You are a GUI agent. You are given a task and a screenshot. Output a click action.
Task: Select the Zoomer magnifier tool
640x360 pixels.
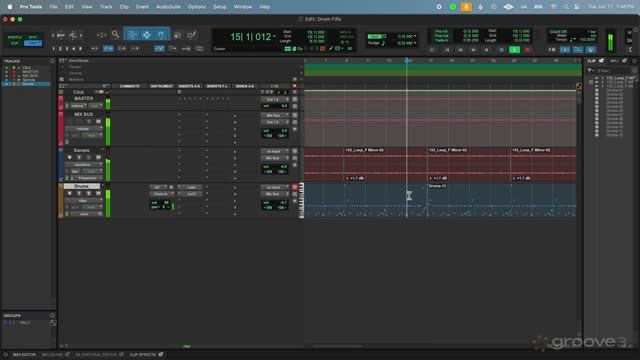tap(116, 35)
